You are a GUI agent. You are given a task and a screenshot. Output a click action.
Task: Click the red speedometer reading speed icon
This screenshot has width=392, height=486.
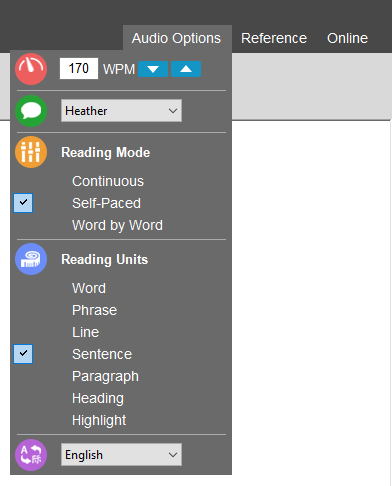pyautogui.click(x=31, y=69)
